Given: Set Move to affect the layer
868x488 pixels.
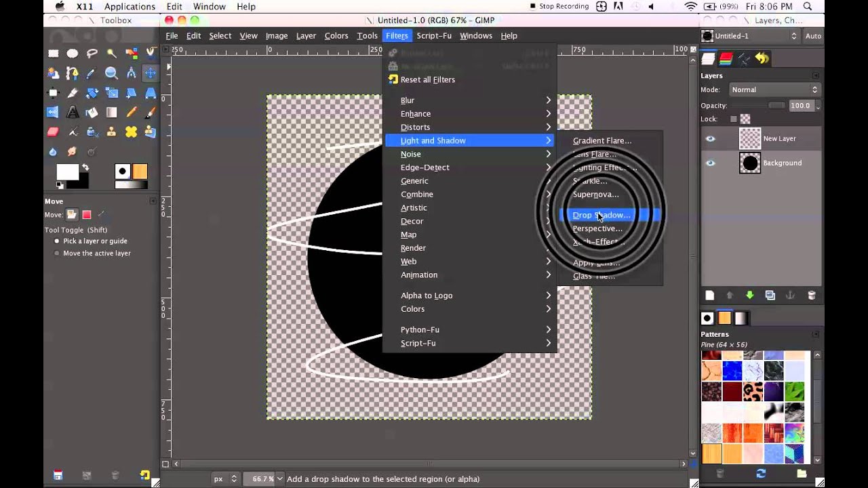Looking at the screenshot, I should click(x=72, y=215).
